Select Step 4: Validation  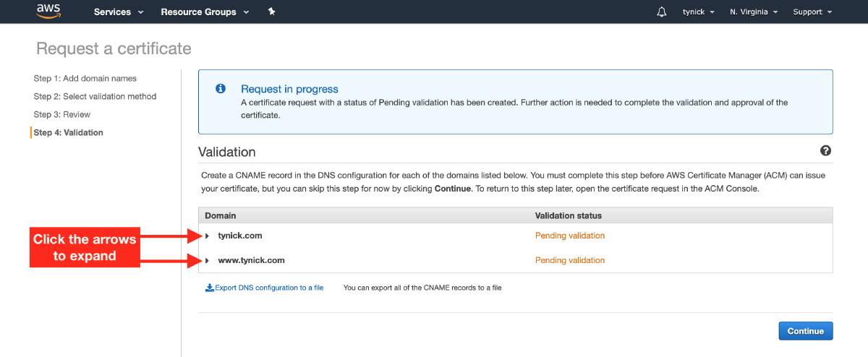[x=68, y=132]
